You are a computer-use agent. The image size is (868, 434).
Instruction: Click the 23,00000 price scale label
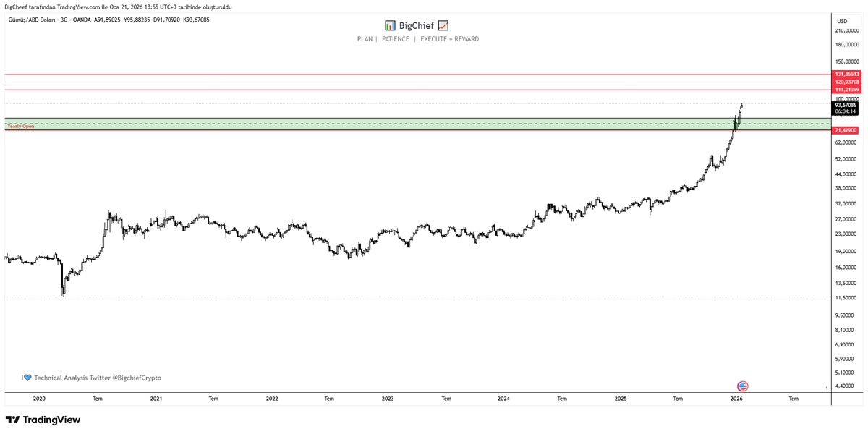click(x=847, y=234)
